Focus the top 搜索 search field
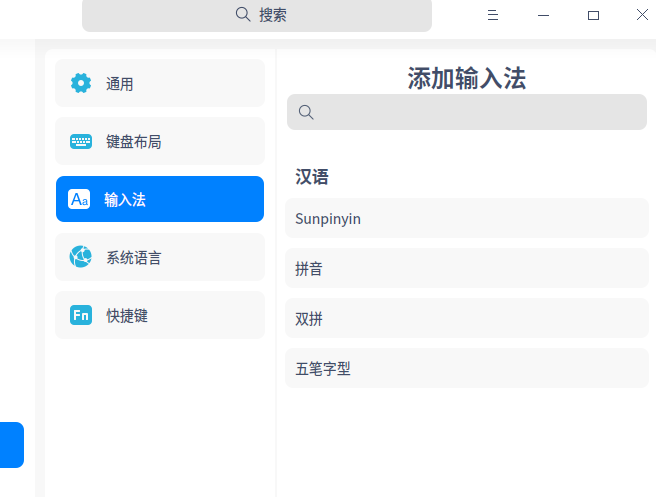This screenshot has height=497, width=656. pos(257,15)
